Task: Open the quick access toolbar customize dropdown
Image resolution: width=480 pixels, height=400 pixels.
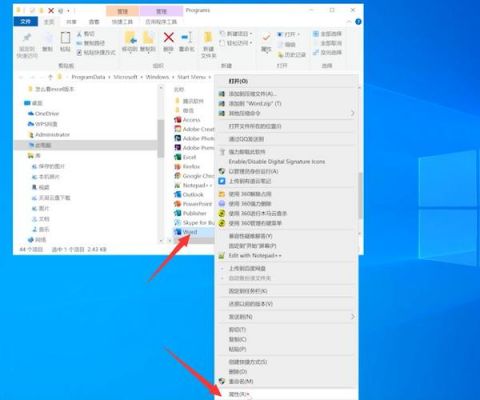Action: (68, 11)
